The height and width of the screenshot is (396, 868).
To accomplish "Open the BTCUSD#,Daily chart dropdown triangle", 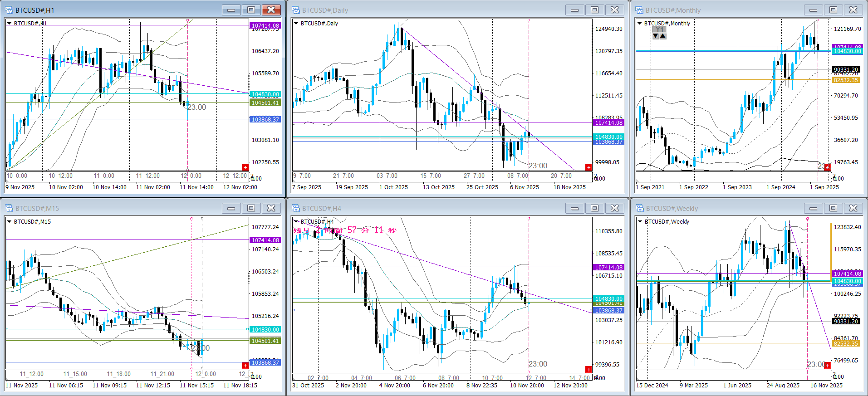I will [296, 23].
